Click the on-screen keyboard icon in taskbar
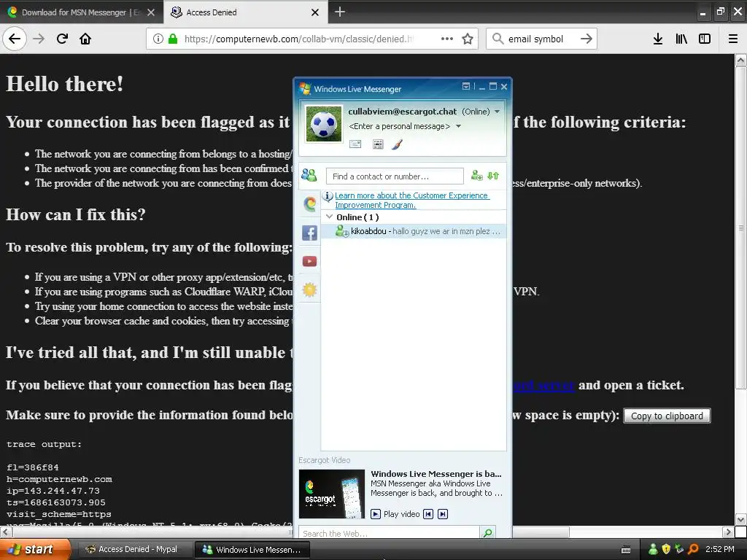 click(626, 550)
